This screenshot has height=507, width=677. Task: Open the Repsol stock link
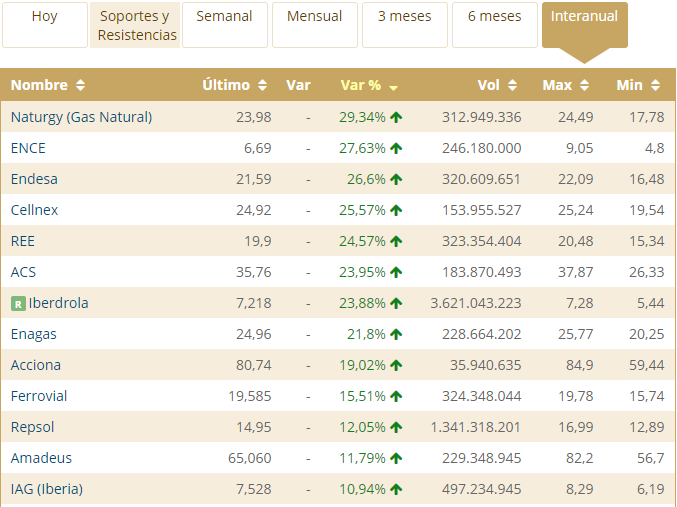click(x=32, y=427)
